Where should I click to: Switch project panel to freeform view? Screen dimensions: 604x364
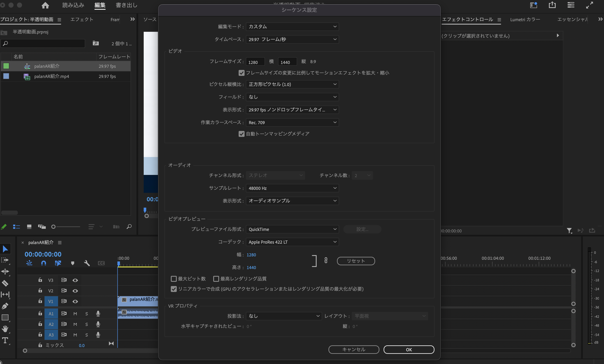[42, 227]
